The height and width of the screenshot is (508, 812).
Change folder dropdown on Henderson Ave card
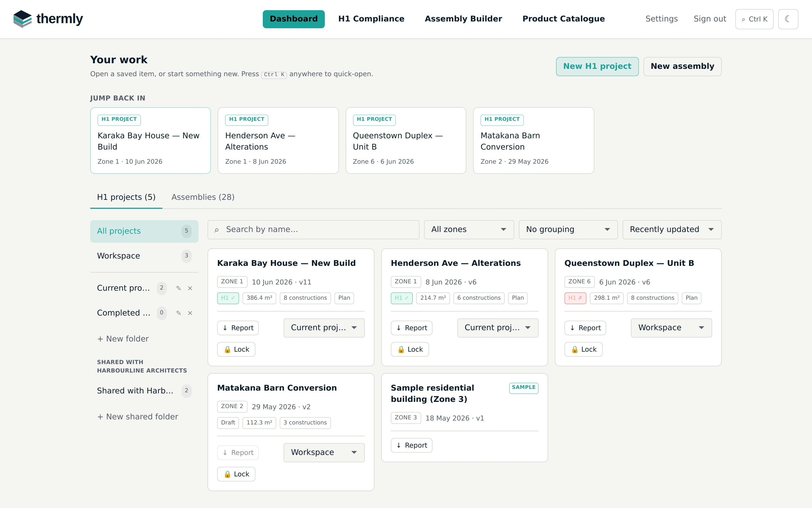(x=498, y=328)
